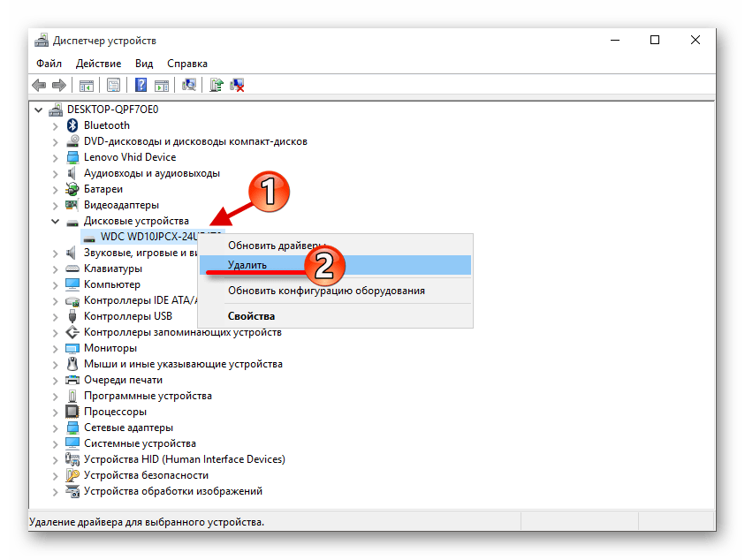Expand Аудиовходы и аудиовыходы arrow
745x560 pixels.
coord(55,174)
